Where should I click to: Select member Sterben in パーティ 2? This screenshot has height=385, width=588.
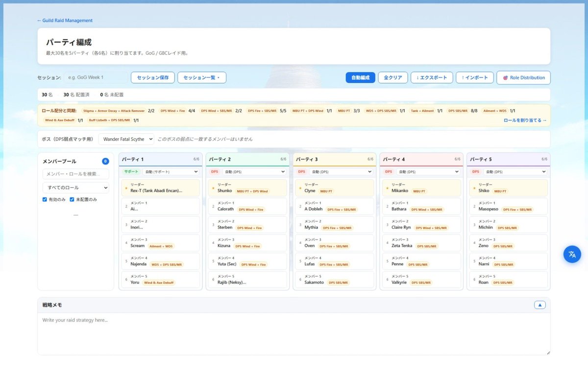pos(247,225)
